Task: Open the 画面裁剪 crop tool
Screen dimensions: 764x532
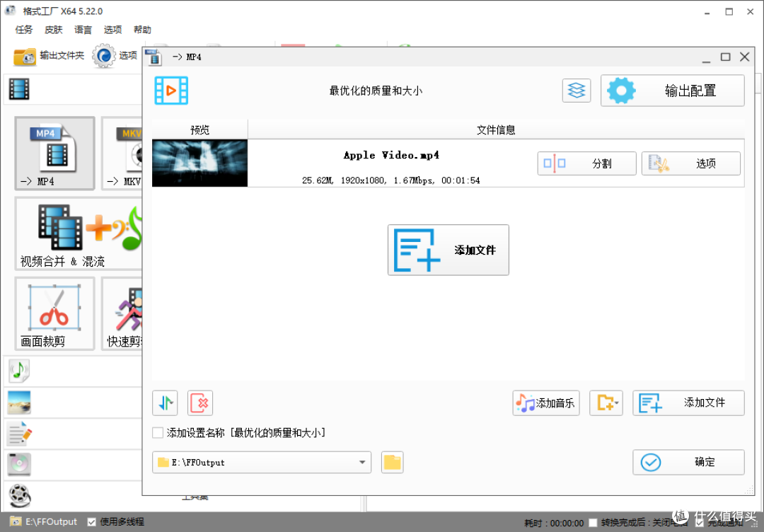Action: click(54, 313)
